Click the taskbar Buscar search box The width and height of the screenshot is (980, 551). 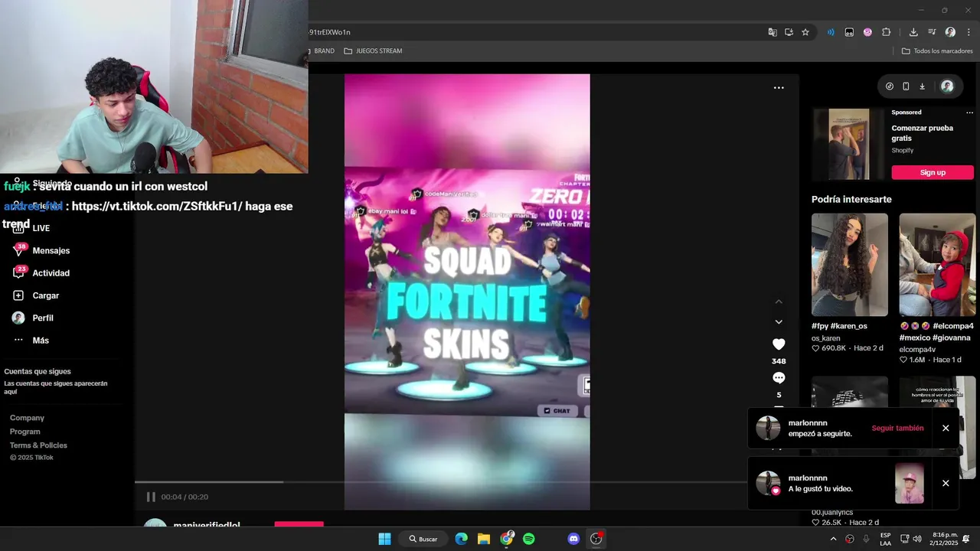423,539
